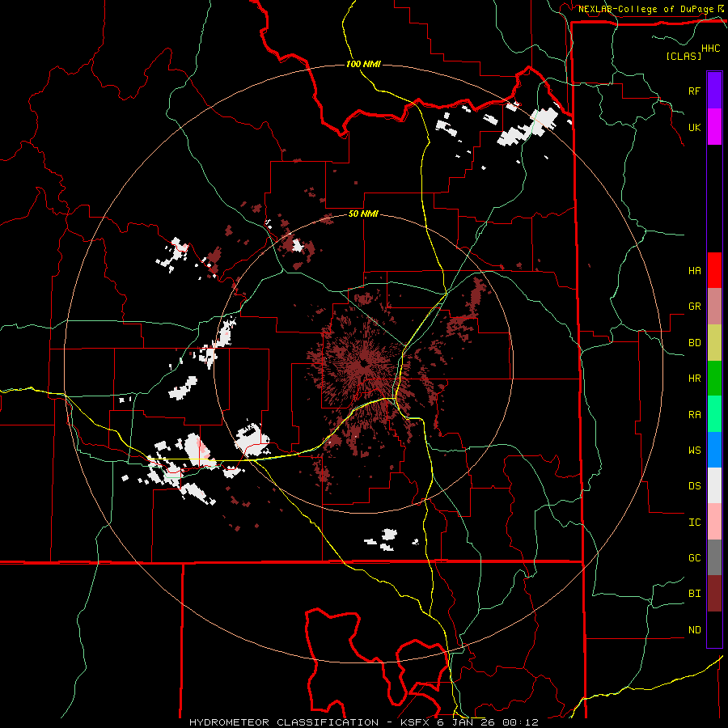
Task: Click the UK legend label
Action: click(694, 127)
